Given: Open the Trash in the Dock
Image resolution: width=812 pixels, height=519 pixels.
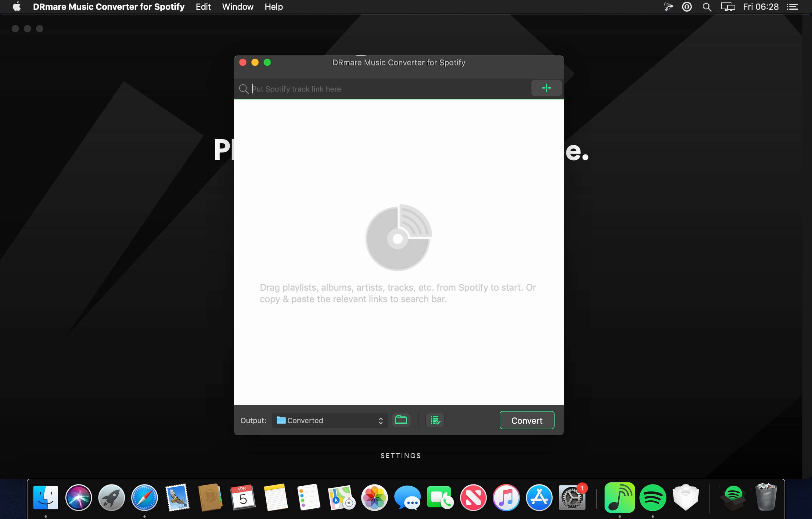Looking at the screenshot, I should (766, 497).
